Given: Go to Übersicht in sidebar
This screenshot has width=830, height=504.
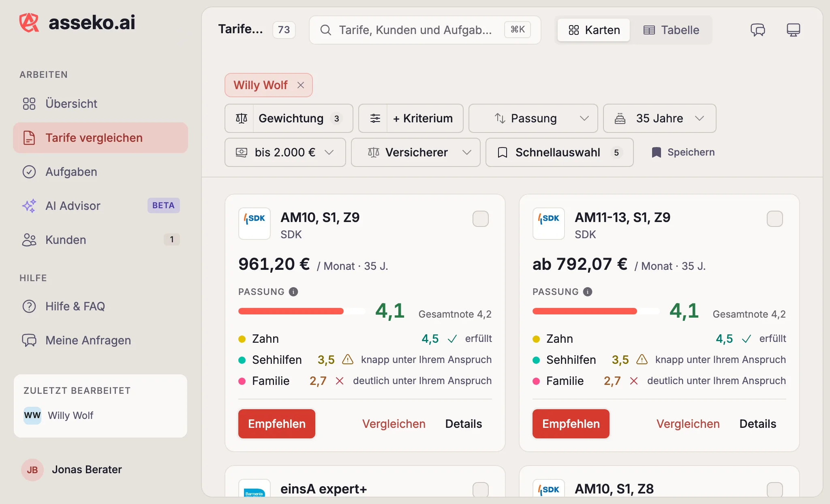Looking at the screenshot, I should pos(101,104).
